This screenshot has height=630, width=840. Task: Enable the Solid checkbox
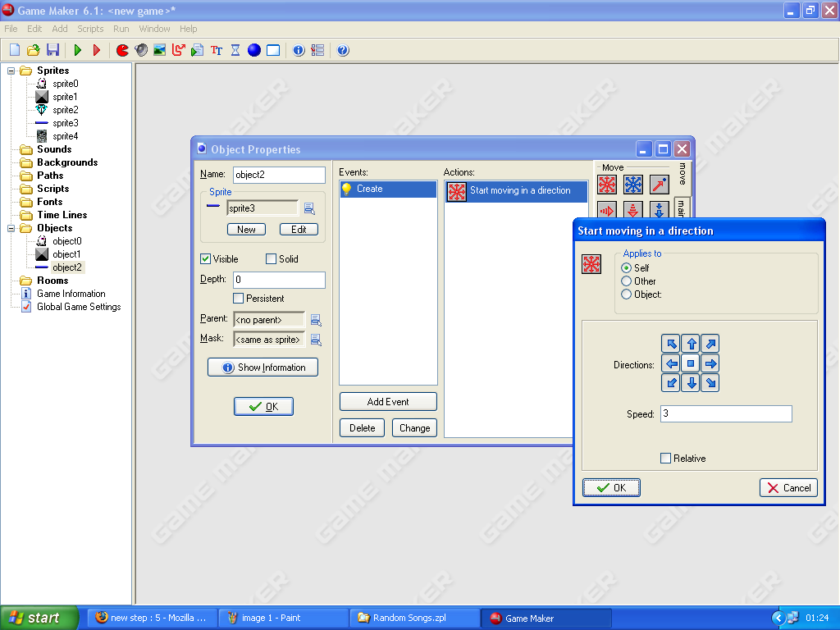pyautogui.click(x=272, y=259)
